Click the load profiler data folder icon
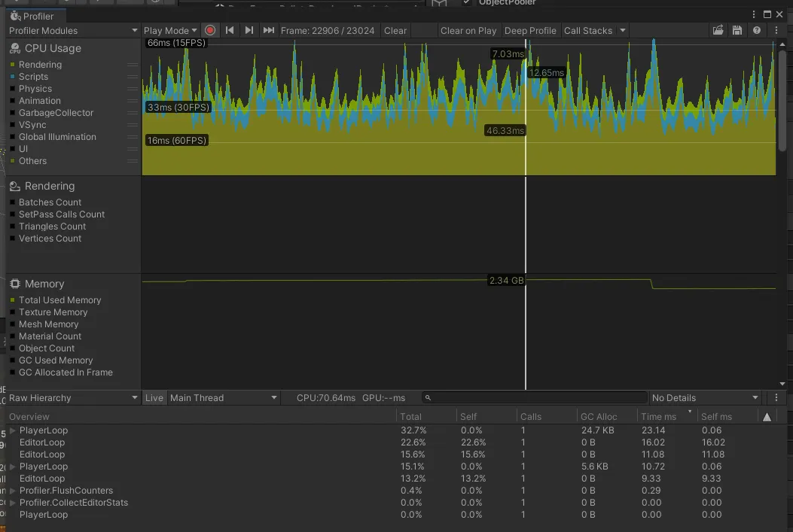Viewport: 793px width, 532px height. click(718, 31)
